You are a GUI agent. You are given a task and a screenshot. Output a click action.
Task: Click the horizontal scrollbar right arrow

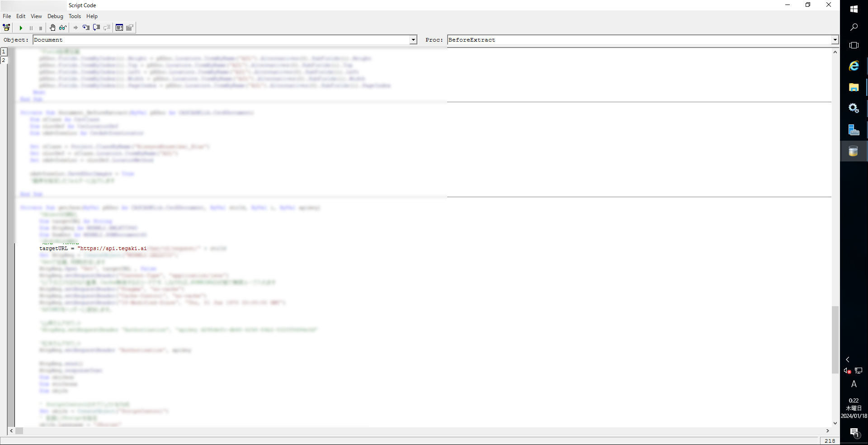(828, 431)
